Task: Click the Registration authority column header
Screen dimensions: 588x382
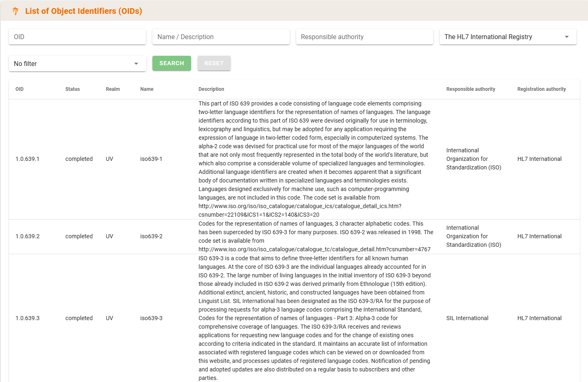Action: (x=541, y=89)
